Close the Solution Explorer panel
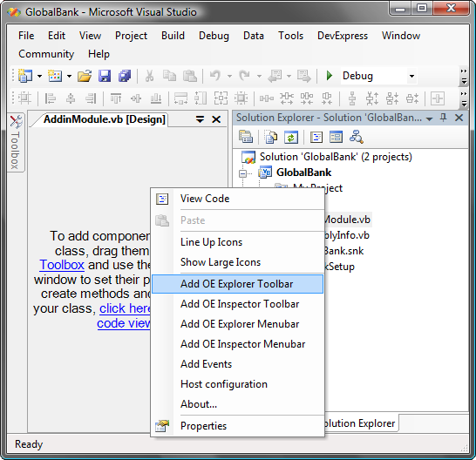The height and width of the screenshot is (460, 476). 459,118
